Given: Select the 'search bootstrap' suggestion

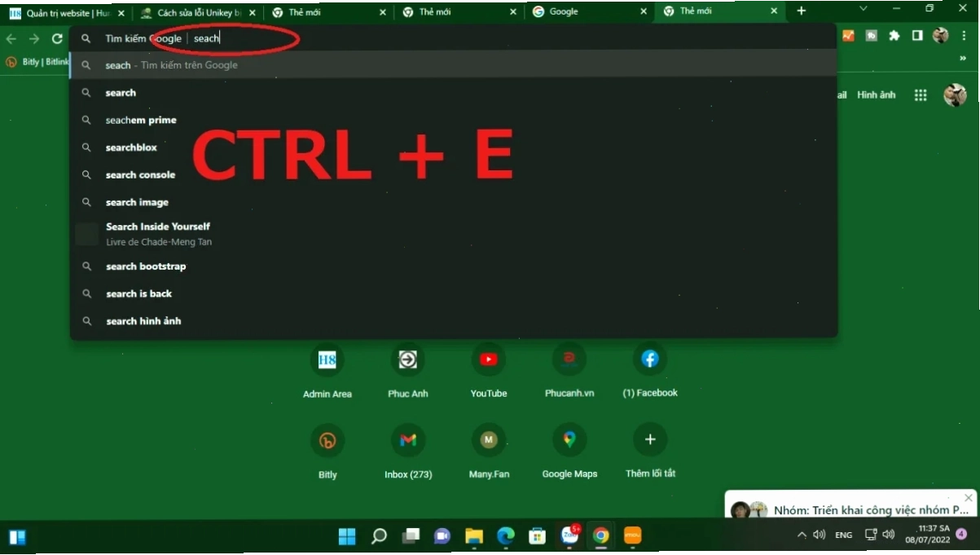Looking at the screenshot, I should [x=454, y=266].
